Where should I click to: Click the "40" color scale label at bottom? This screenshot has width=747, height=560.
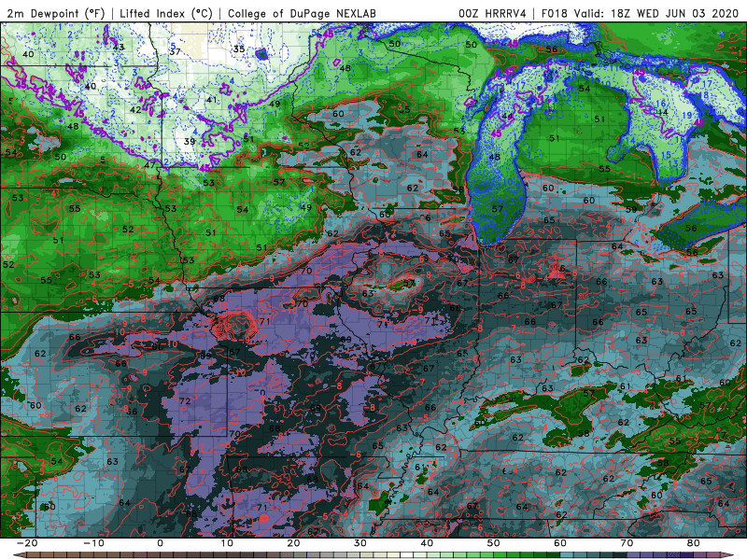coord(427,543)
